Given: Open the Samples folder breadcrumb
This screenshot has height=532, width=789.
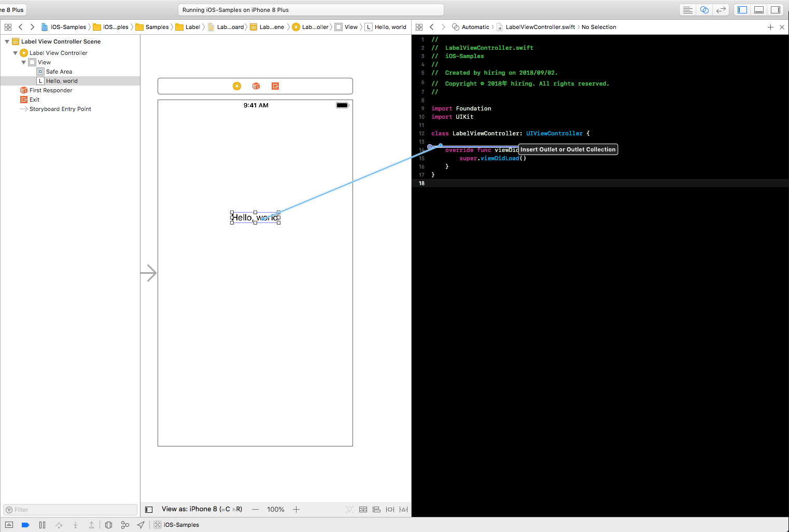Looking at the screenshot, I should click(152, 27).
